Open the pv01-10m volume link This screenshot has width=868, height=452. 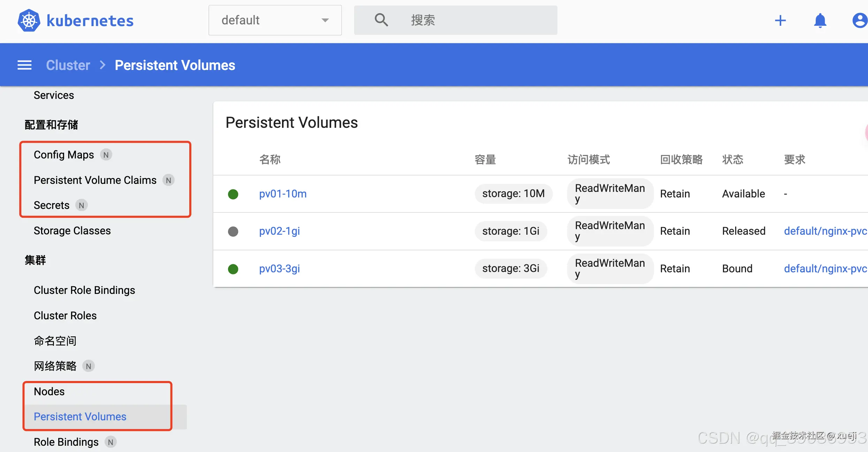[283, 194]
